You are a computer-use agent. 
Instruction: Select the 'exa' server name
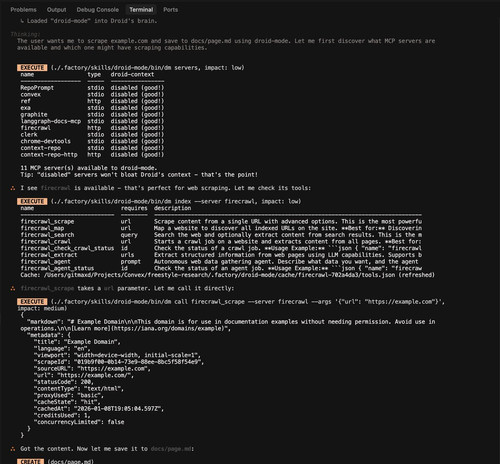pyautogui.click(x=25, y=108)
